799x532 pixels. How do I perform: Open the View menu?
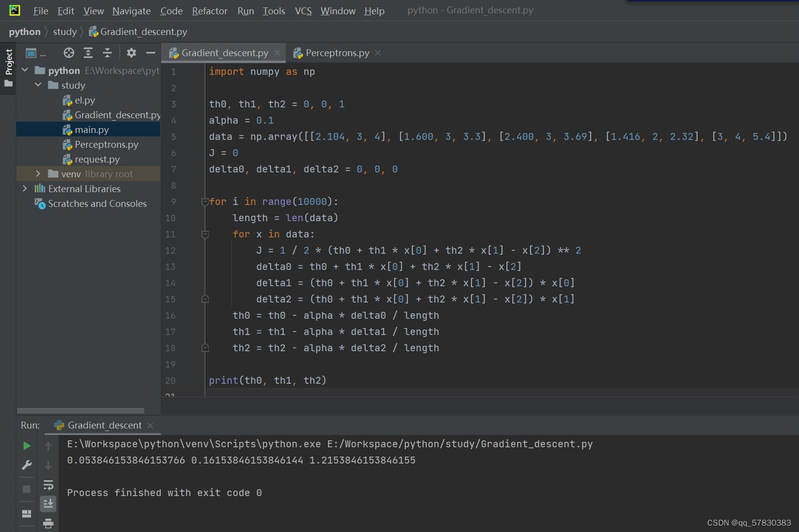coord(94,11)
